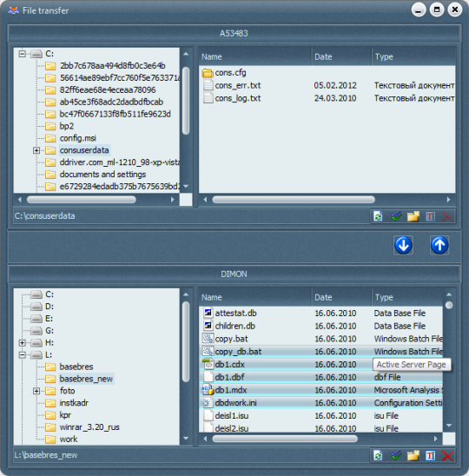Click the download arrow button

[x=404, y=245]
